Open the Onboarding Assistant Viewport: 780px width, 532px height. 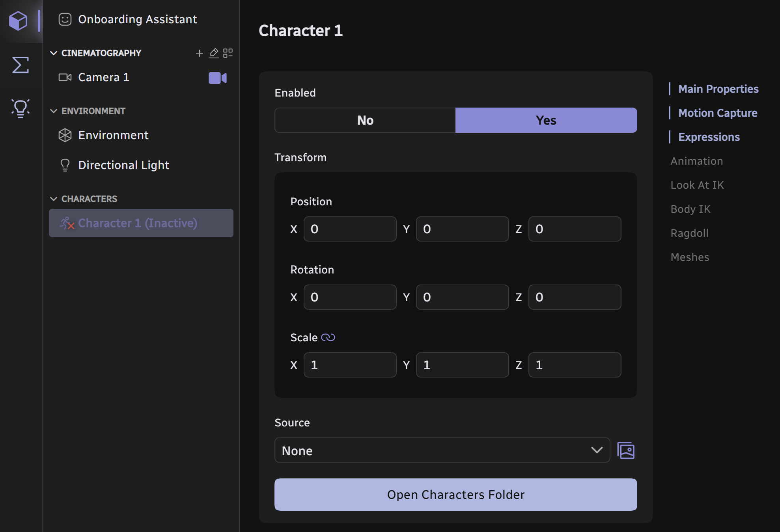pos(137,19)
